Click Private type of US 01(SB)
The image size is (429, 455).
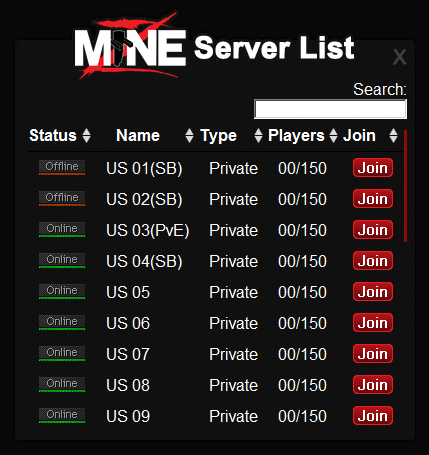[x=234, y=168]
